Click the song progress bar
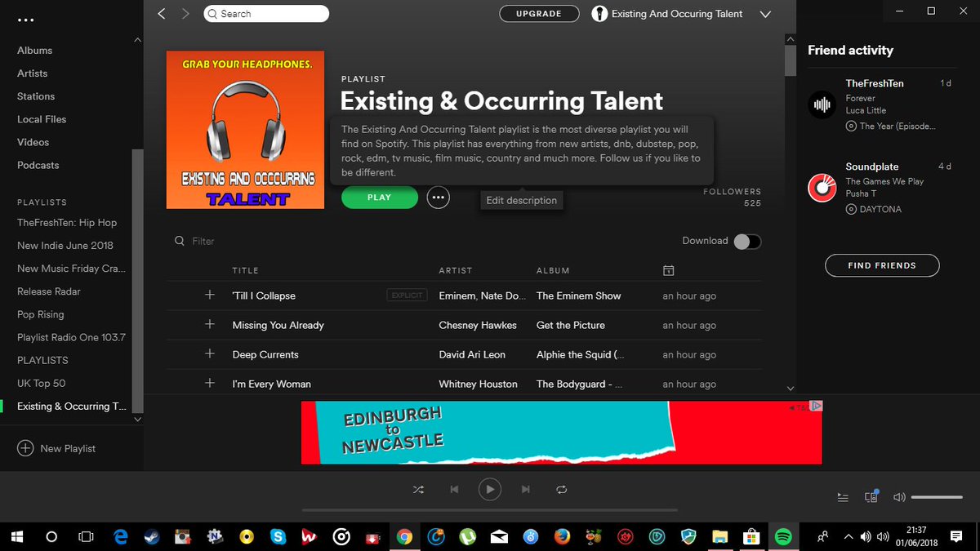 (x=489, y=510)
